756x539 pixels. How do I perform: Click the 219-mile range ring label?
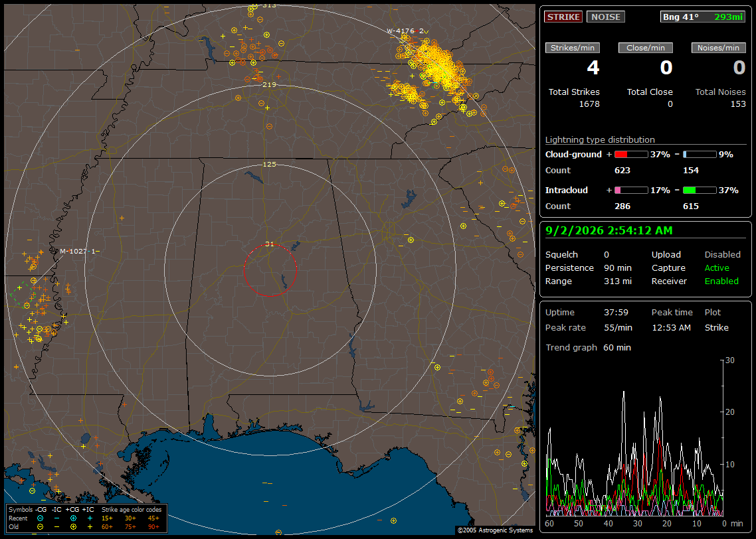click(269, 84)
